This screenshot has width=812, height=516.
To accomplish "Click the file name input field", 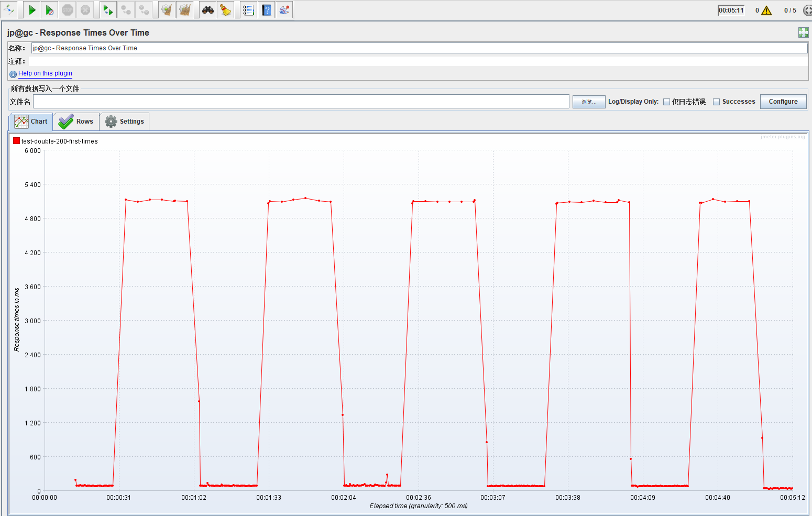I will (x=301, y=102).
